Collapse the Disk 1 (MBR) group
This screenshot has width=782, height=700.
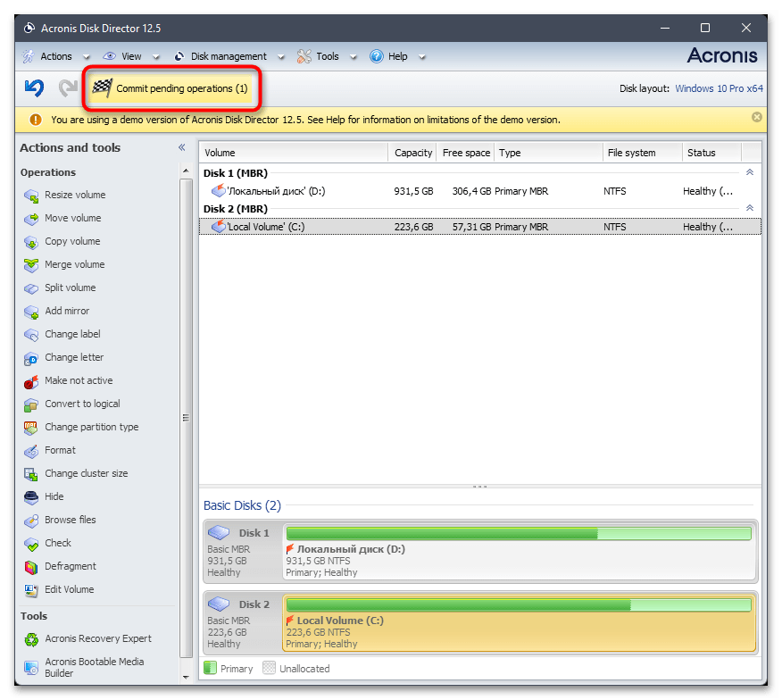pyautogui.click(x=749, y=172)
